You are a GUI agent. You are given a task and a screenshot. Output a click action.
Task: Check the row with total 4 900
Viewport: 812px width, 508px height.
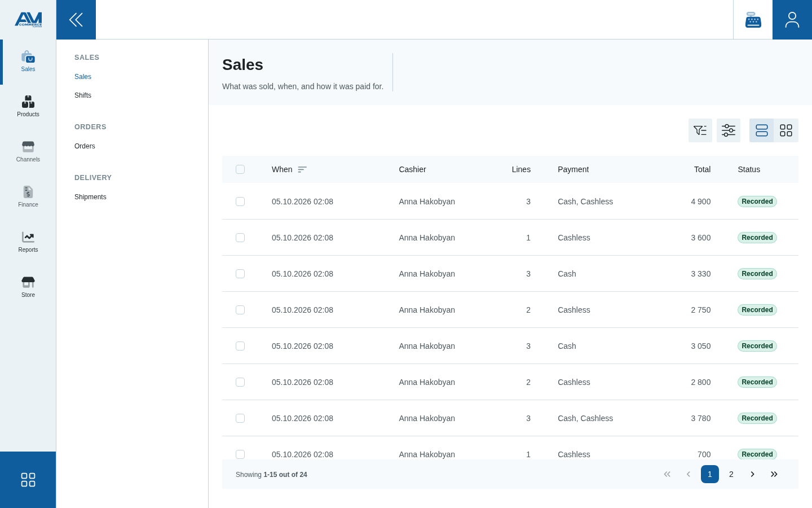(x=240, y=202)
